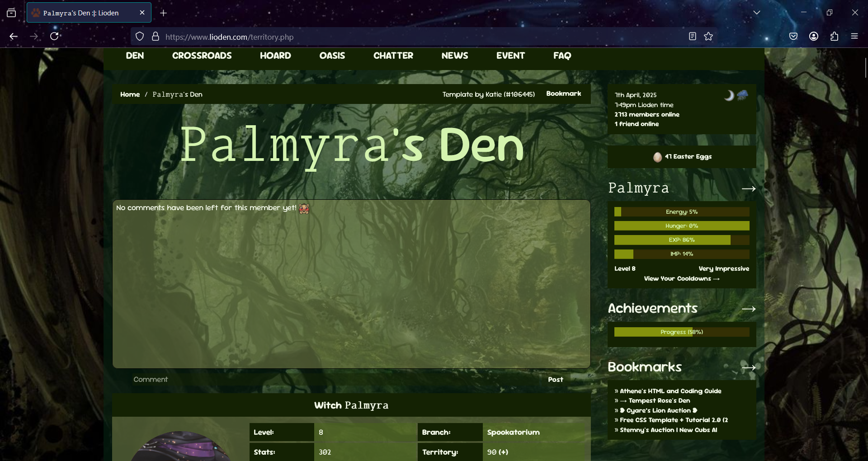
Task: Click the EXP 86% bar
Action: [x=682, y=240]
